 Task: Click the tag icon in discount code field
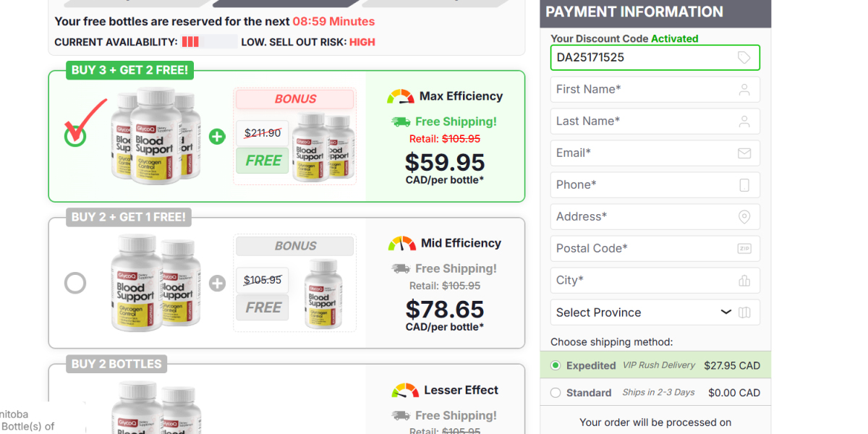(x=744, y=58)
